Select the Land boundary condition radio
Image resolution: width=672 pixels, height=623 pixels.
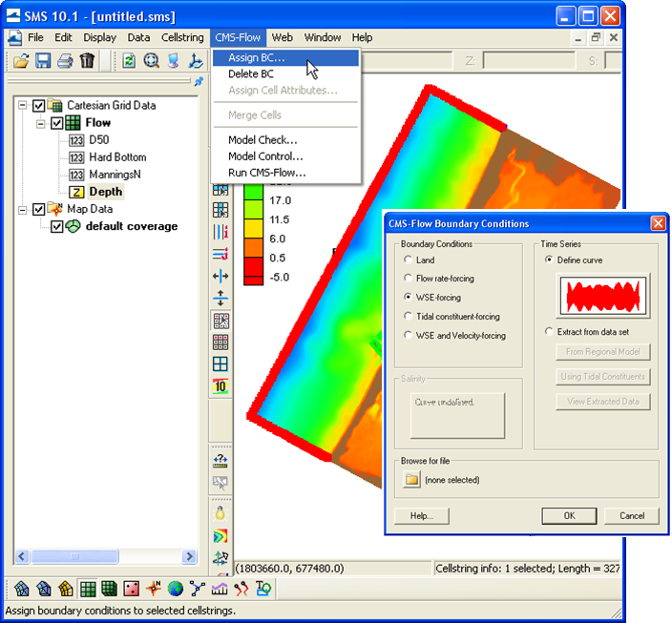[x=408, y=260]
